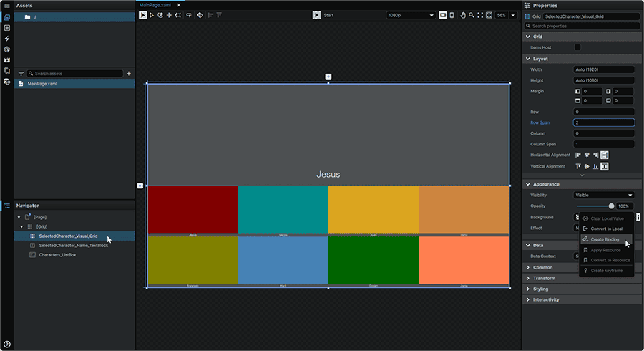
Task: Open the help question mark icon
Action: [7, 345]
